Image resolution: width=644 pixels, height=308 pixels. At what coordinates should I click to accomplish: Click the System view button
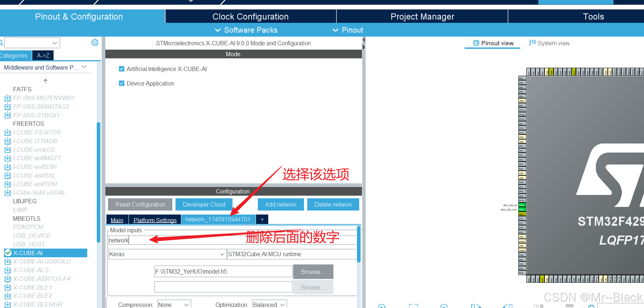[x=549, y=43]
